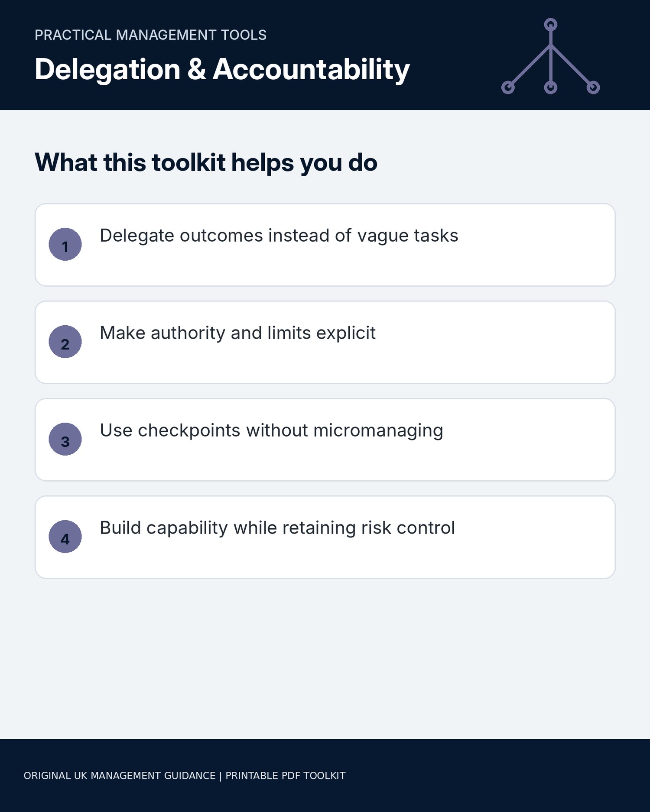Select the number 4 circle badge

(x=65, y=537)
